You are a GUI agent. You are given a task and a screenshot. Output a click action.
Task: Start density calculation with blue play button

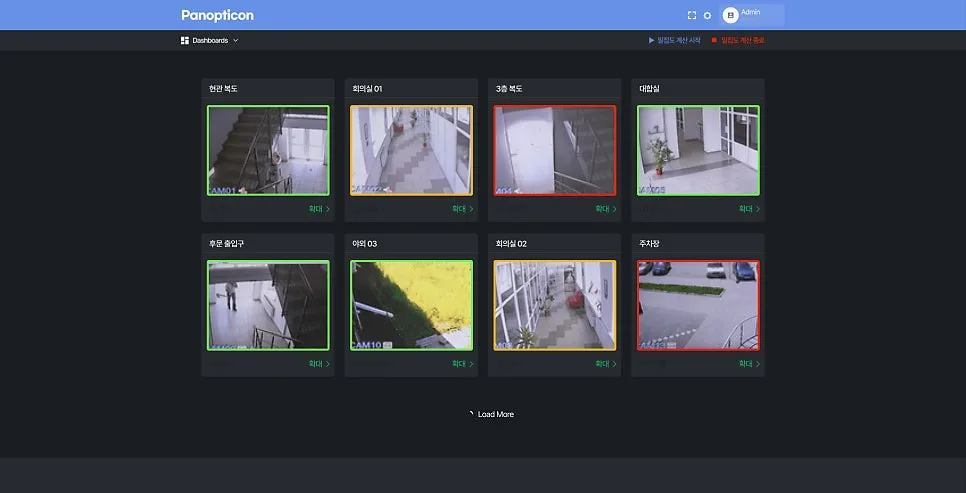[675, 41]
